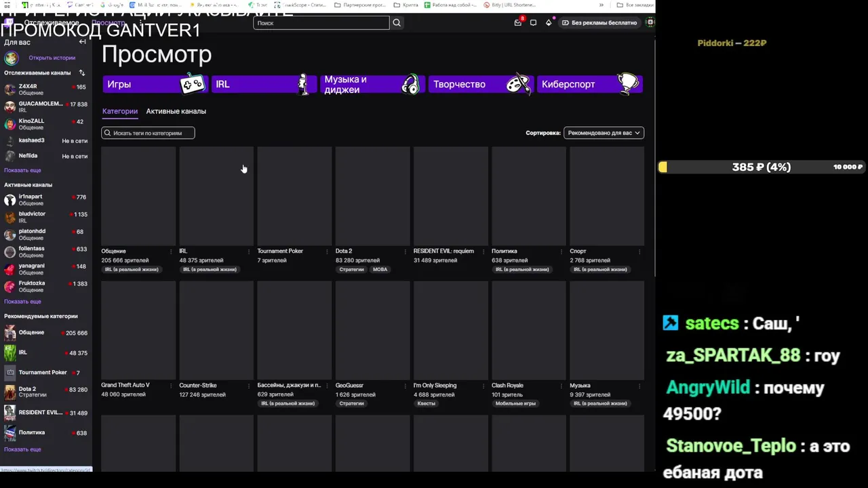Click bludvictor channel avatar
Viewport: 868px width, 488px height.
pyautogui.click(x=9, y=217)
